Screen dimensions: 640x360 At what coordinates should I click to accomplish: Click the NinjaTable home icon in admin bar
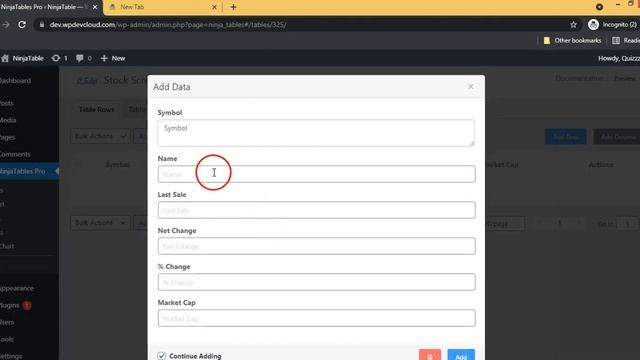click(x=5, y=58)
